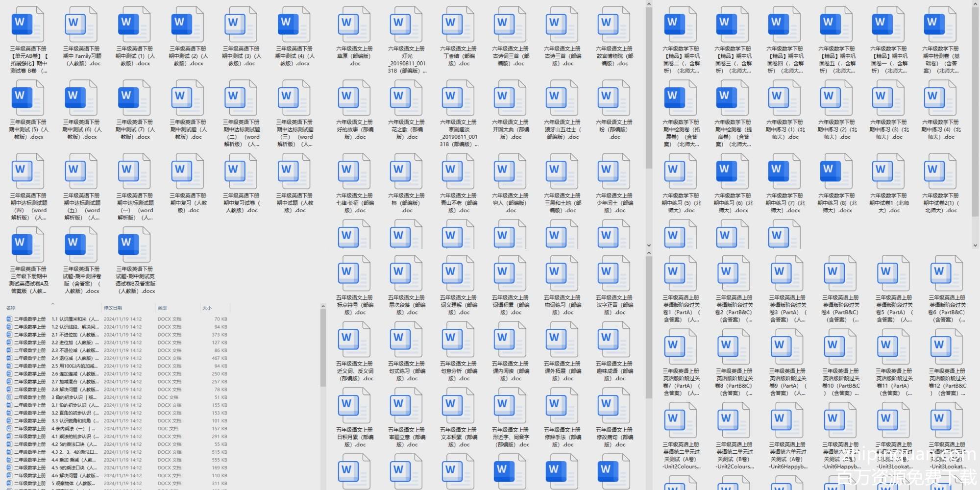
Task: Click the 期中 Family习题 document icon
Action: coord(81,24)
